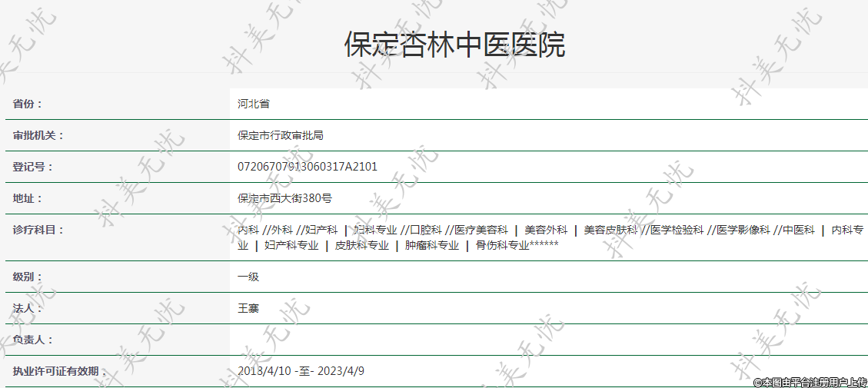This screenshot has width=868, height=388.
Task: Click the registration number starting with 0720670791
Action: point(308,167)
